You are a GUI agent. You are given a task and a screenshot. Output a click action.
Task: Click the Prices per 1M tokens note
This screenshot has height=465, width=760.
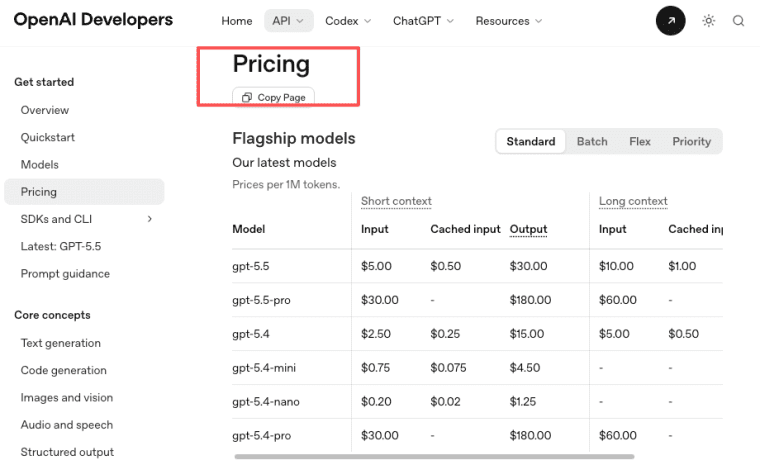286,184
